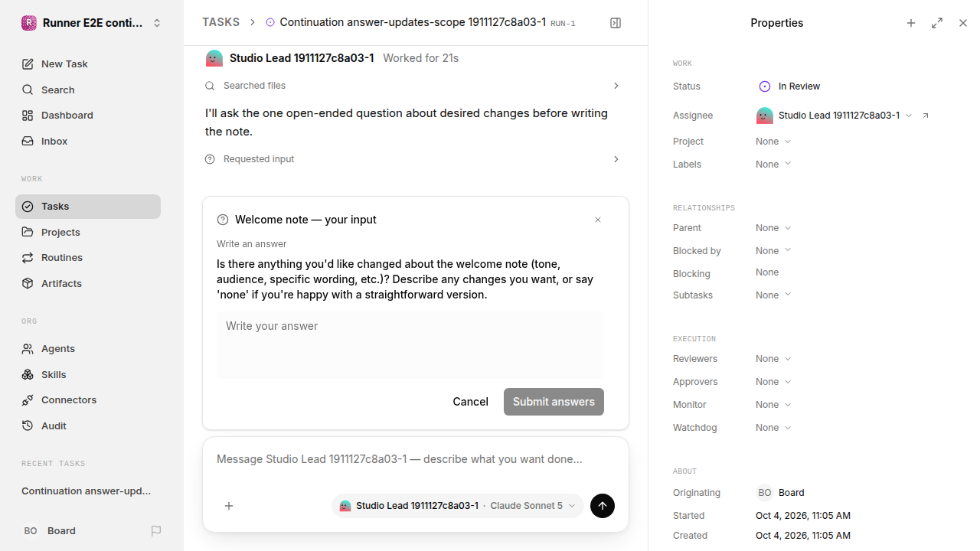This screenshot has width=980, height=551.
Task: Select Tasks in the sidebar
Action: tap(88, 207)
